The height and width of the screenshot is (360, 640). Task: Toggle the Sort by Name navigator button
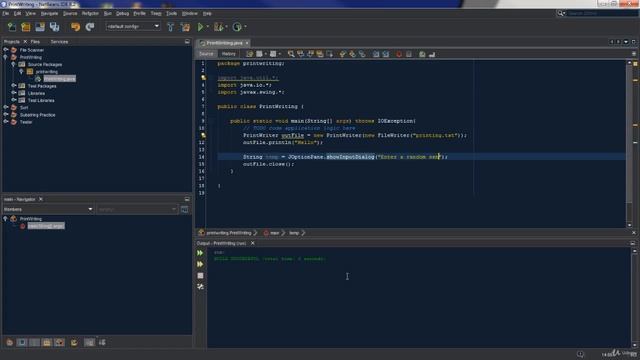click(x=89, y=342)
